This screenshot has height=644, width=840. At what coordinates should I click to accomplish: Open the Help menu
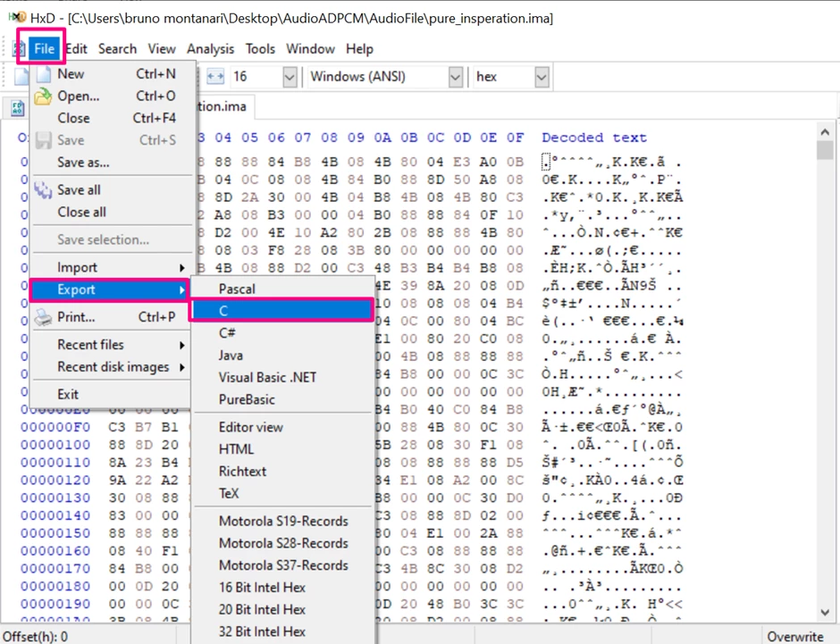tap(359, 49)
